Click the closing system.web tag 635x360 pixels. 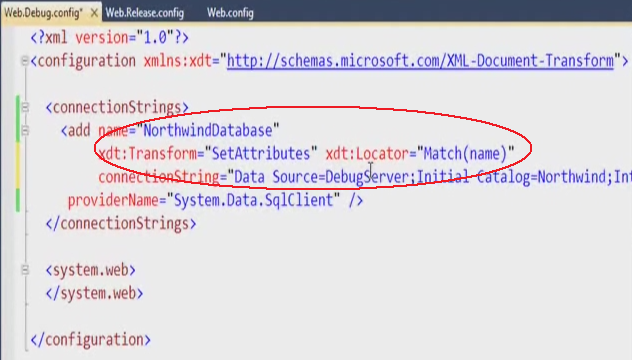(x=94, y=293)
